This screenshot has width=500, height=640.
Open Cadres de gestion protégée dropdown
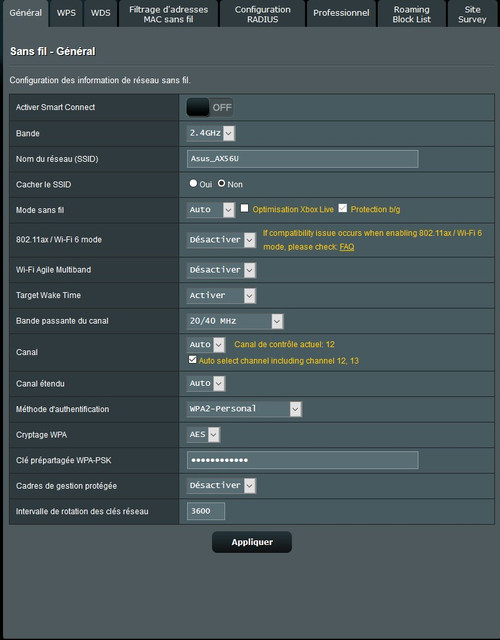[x=221, y=486]
